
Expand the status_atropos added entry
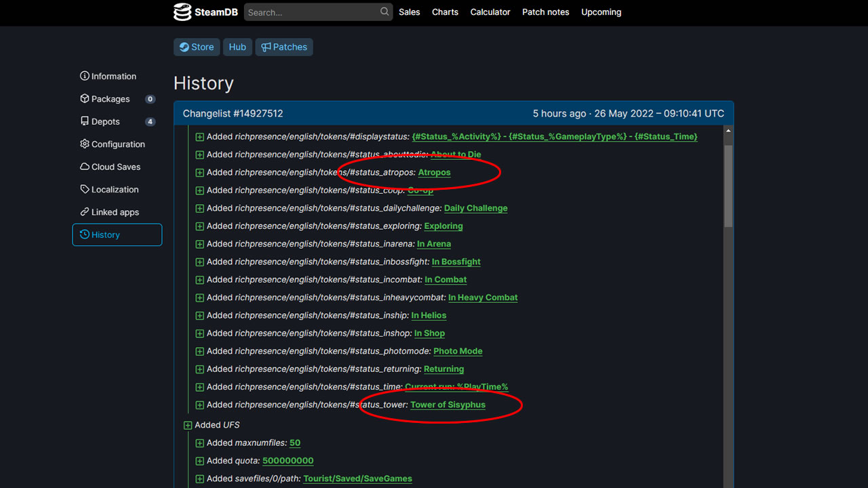click(199, 173)
